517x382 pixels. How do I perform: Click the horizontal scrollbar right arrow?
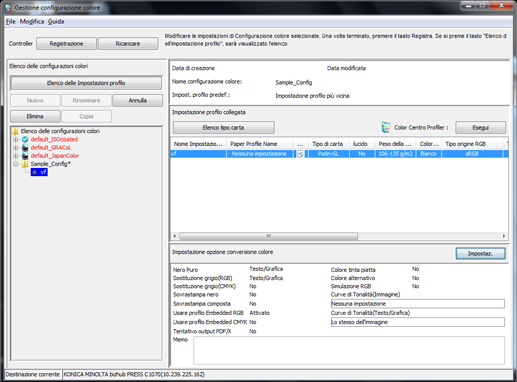click(x=504, y=236)
